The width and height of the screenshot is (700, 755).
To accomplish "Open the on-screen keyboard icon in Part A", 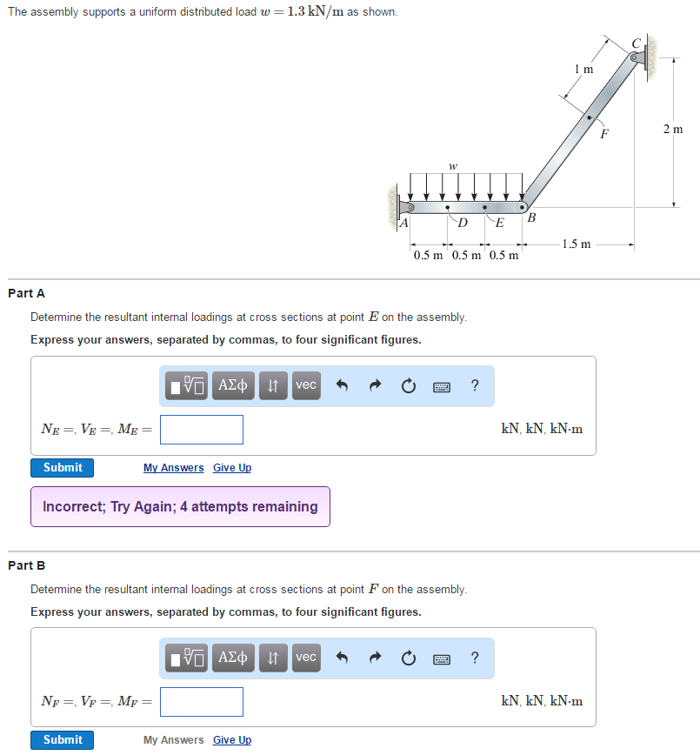I will pos(442,386).
